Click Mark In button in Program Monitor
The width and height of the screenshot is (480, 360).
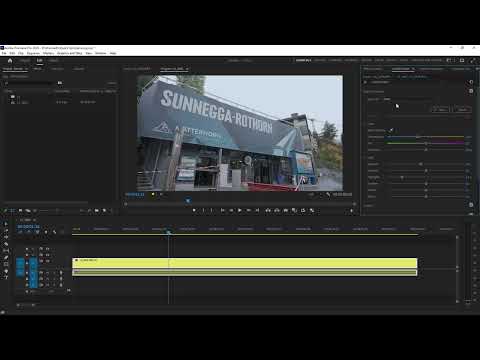point(203,210)
